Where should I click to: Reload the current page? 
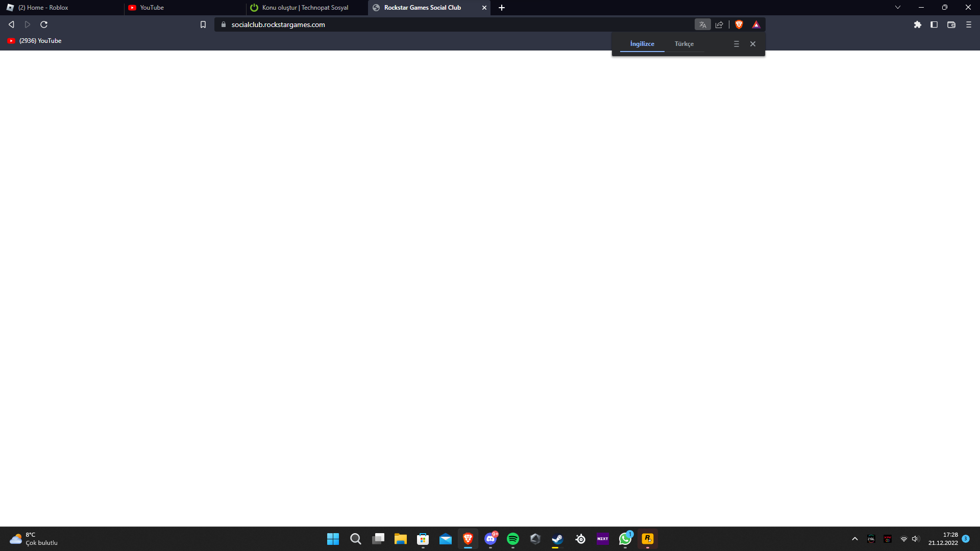(44, 24)
